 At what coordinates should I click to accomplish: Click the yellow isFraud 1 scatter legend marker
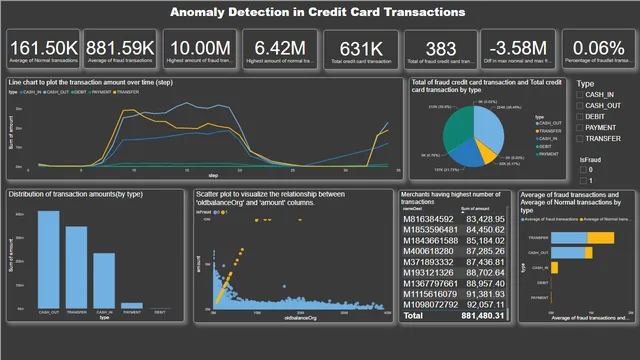tap(224, 212)
